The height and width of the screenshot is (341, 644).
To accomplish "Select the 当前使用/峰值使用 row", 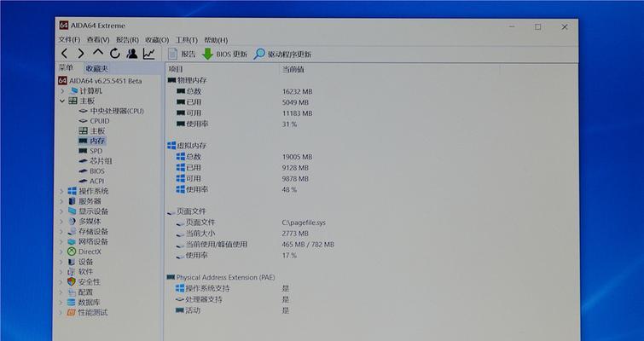I will click(255, 244).
